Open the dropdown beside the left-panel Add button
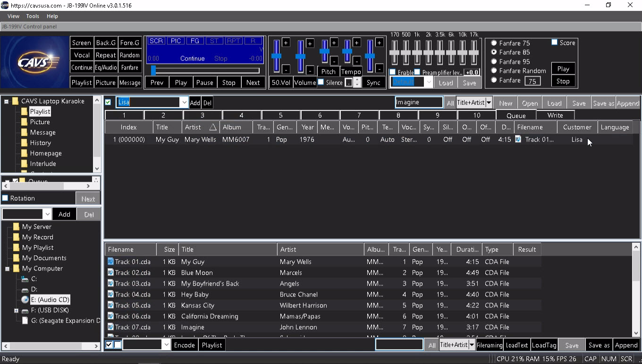The width and height of the screenshot is (642, 364). pos(47,214)
